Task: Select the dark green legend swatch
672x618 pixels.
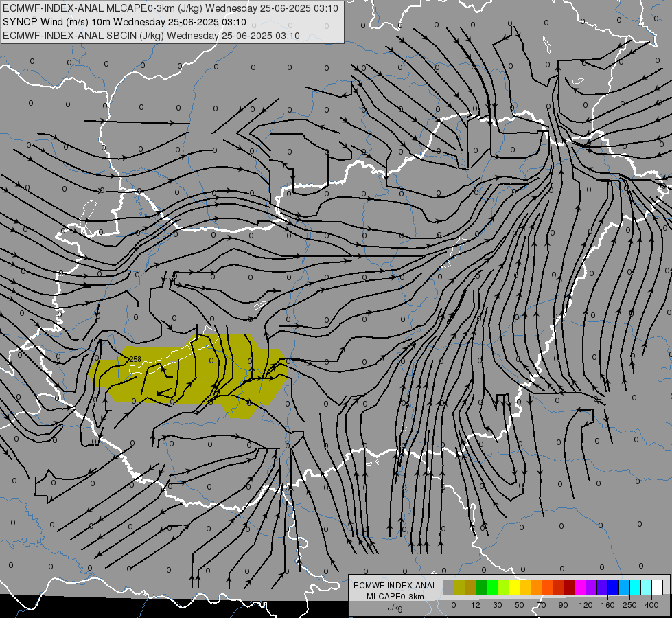Action: tap(481, 587)
